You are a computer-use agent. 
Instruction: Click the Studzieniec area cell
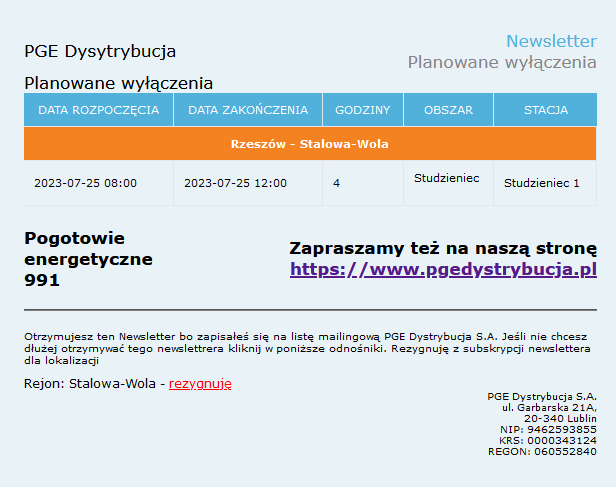coord(448,183)
